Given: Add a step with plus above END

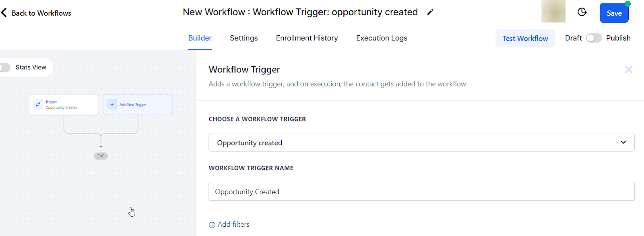Looking at the screenshot, I should point(101,147).
